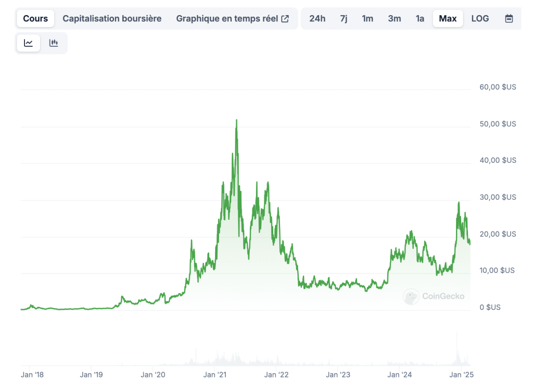This screenshot has height=392, width=533.
Task: Click the 2021 price peak on chart
Action: [x=237, y=120]
